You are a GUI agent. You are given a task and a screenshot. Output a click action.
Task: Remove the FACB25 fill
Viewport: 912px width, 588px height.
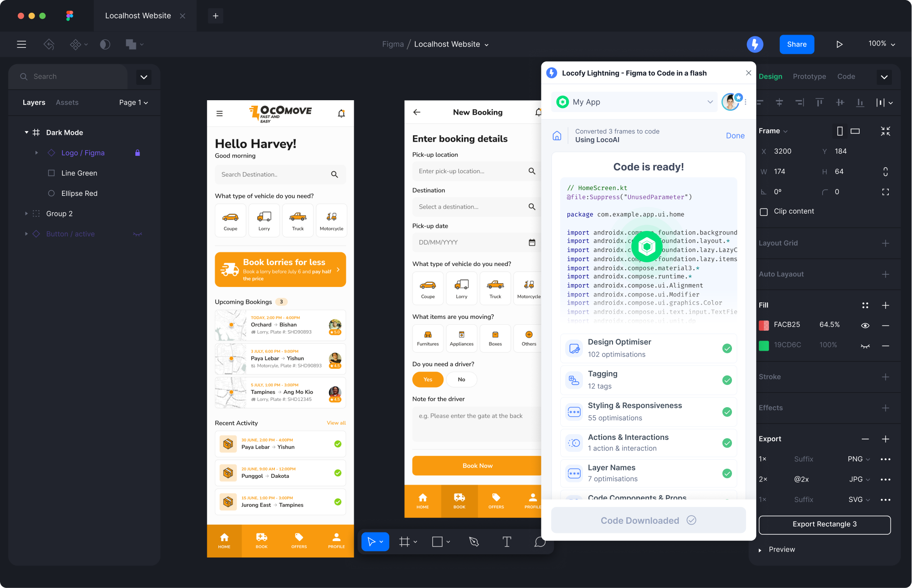click(x=886, y=325)
